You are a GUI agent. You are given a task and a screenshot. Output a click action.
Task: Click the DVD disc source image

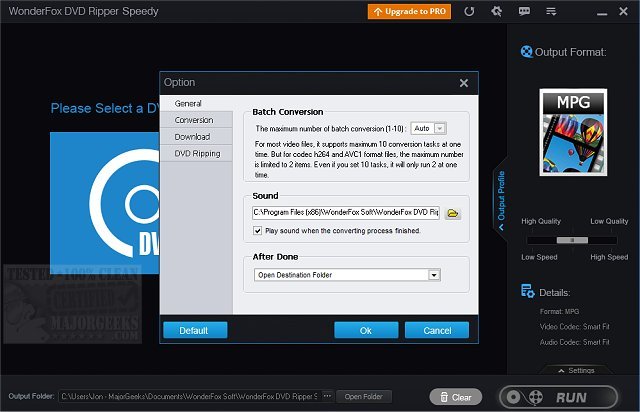[x=104, y=203]
